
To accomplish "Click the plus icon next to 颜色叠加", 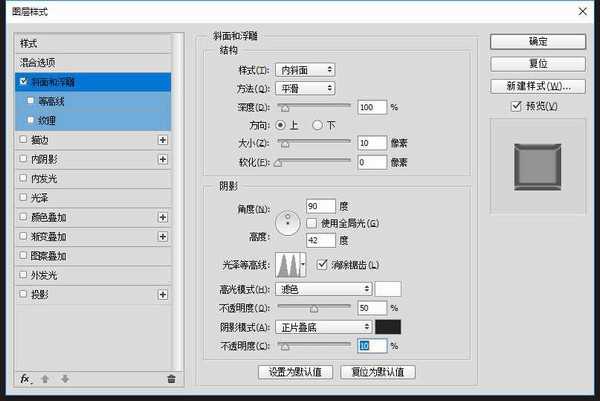I will point(162,217).
